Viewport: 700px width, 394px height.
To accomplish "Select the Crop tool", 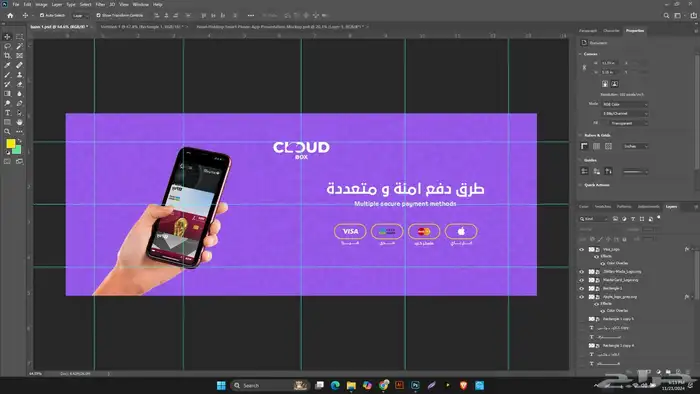I will [x=7, y=56].
